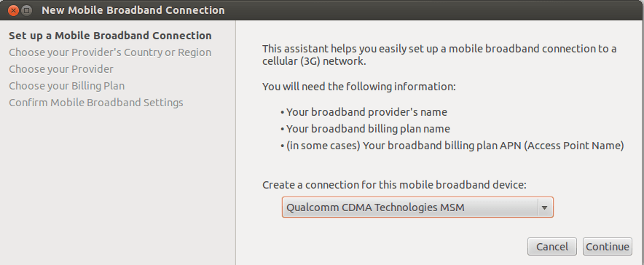The image size is (644, 265).
Task: Close the New Mobile Broadband Connection window
Action: [14, 10]
